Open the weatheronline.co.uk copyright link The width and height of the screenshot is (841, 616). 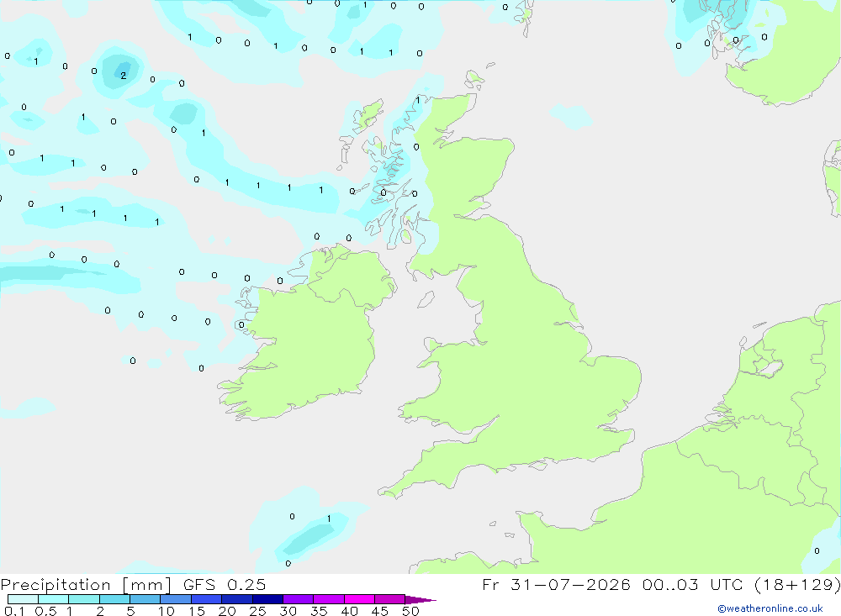[770, 608]
